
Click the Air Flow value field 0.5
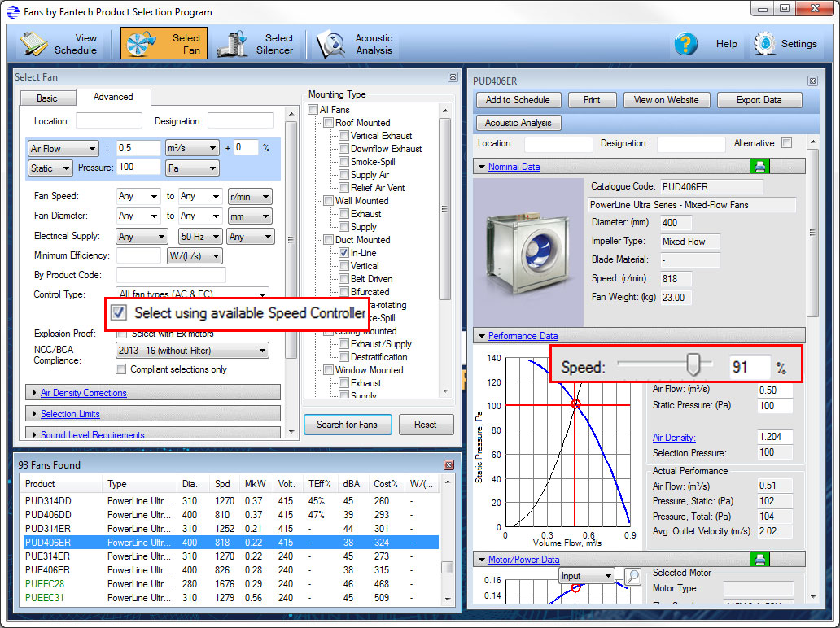coord(138,148)
